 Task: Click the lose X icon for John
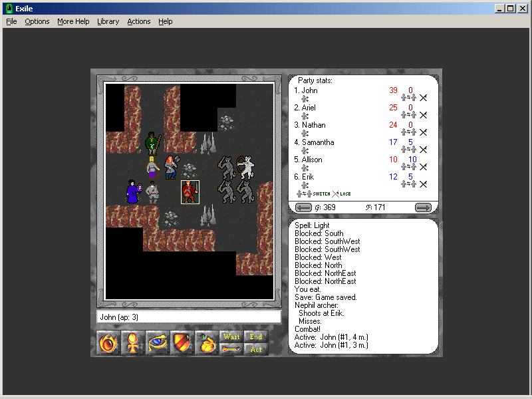(x=423, y=98)
